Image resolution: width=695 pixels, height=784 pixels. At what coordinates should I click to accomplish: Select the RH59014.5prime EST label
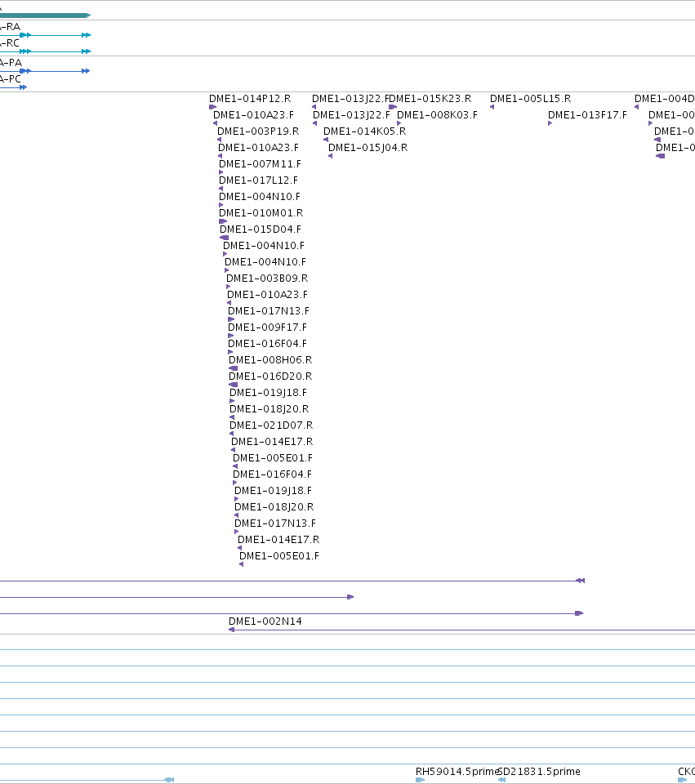coord(457,772)
